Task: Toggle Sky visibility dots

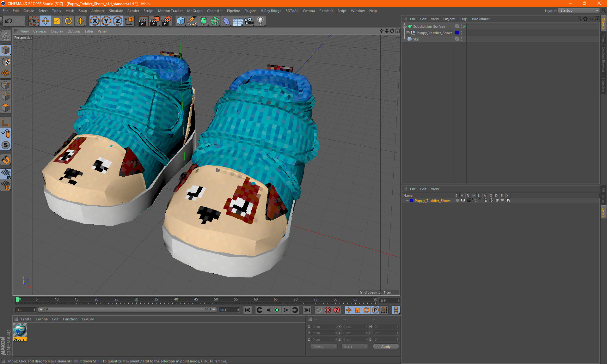Action: (461, 39)
